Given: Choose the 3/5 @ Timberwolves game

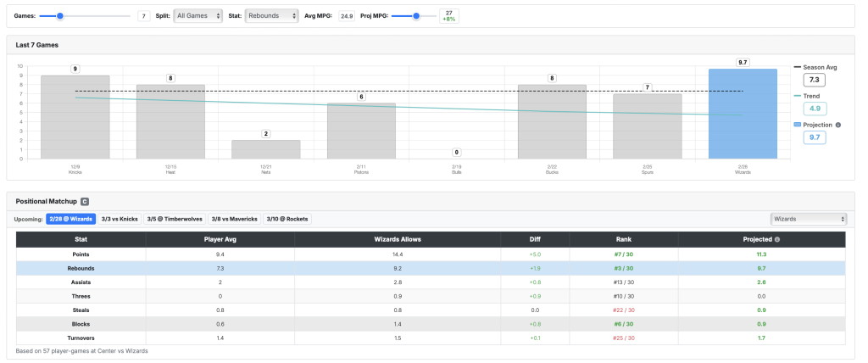Looking at the screenshot, I should click(175, 219).
